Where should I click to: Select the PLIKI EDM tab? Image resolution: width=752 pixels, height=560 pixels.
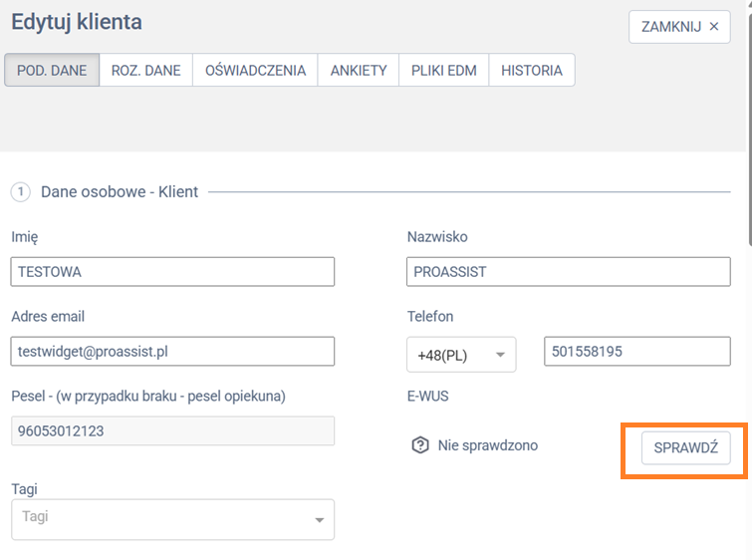click(x=443, y=71)
